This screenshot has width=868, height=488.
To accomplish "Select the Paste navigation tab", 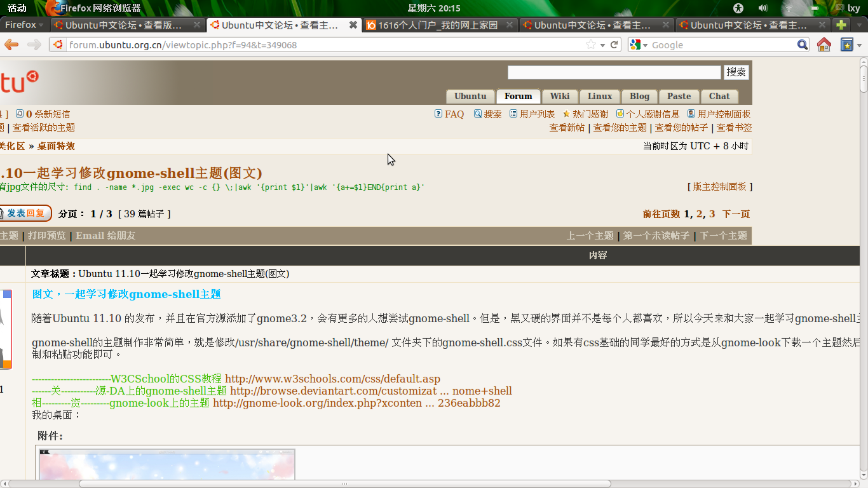I will (x=679, y=97).
